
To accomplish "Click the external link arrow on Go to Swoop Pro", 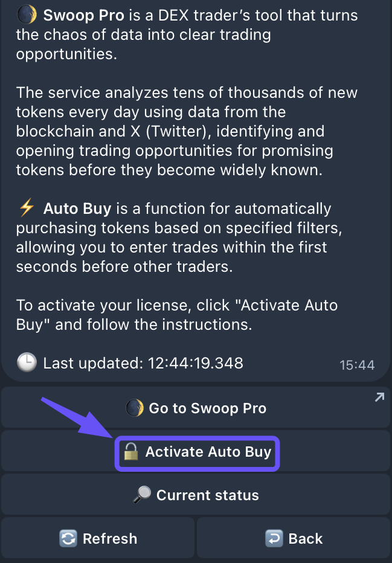I will click(379, 397).
